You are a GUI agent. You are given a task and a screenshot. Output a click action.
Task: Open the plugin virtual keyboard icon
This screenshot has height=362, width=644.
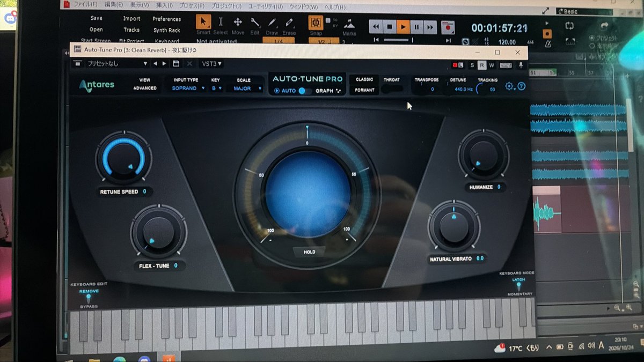coord(505,65)
